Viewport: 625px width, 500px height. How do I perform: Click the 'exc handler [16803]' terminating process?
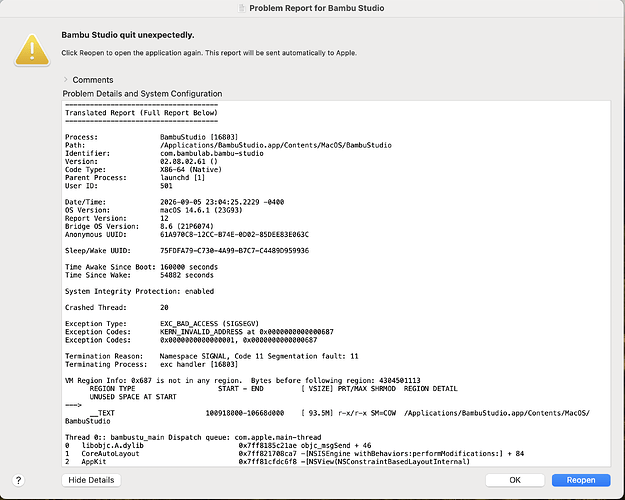[x=199, y=364]
